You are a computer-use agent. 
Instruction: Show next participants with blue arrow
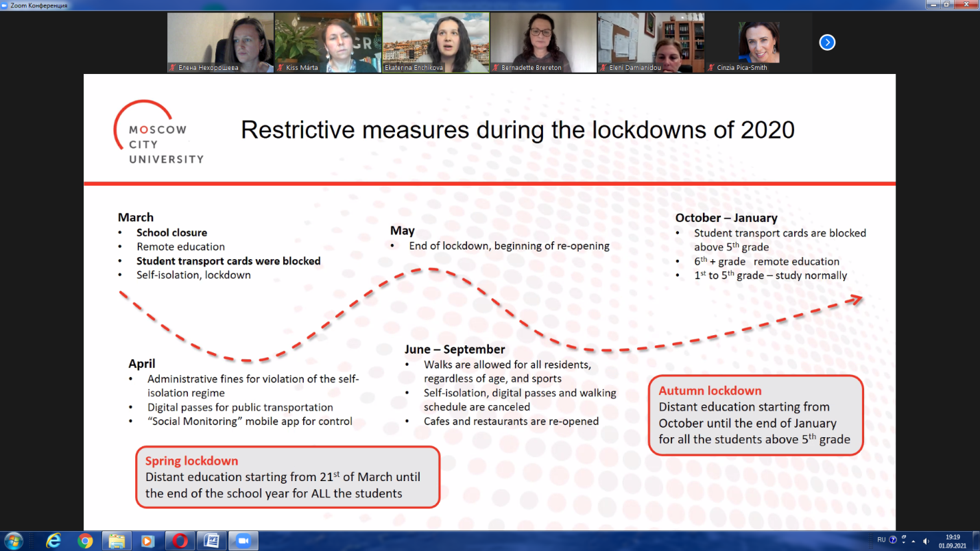pyautogui.click(x=827, y=42)
